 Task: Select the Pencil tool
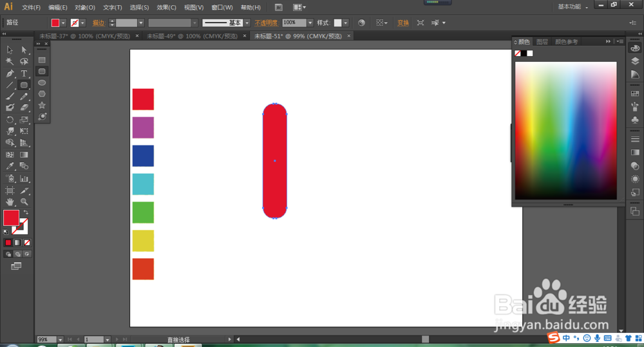(x=24, y=97)
